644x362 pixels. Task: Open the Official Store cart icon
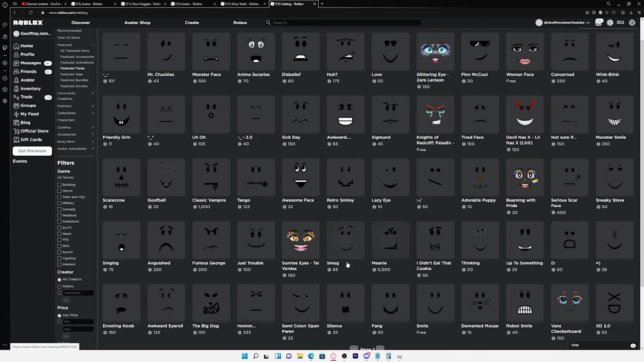[x=17, y=131]
